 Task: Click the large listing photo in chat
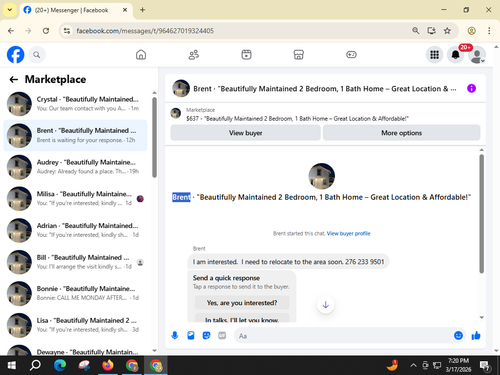(x=322, y=176)
